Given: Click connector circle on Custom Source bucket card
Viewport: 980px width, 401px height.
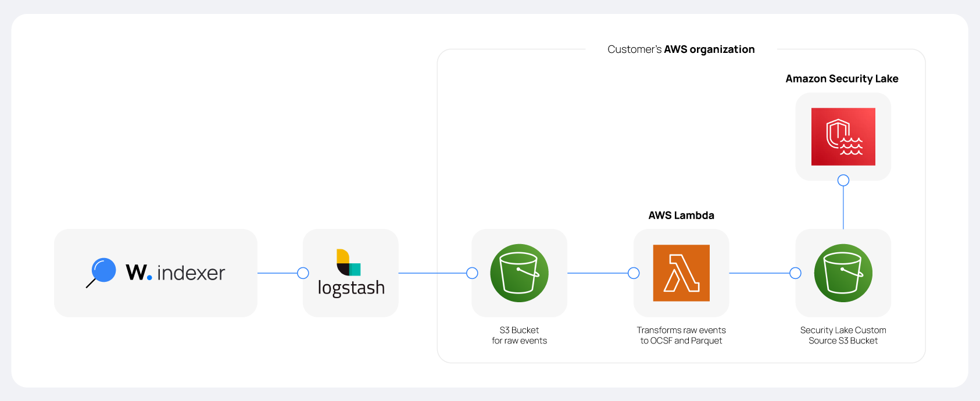Looking at the screenshot, I should point(795,273).
